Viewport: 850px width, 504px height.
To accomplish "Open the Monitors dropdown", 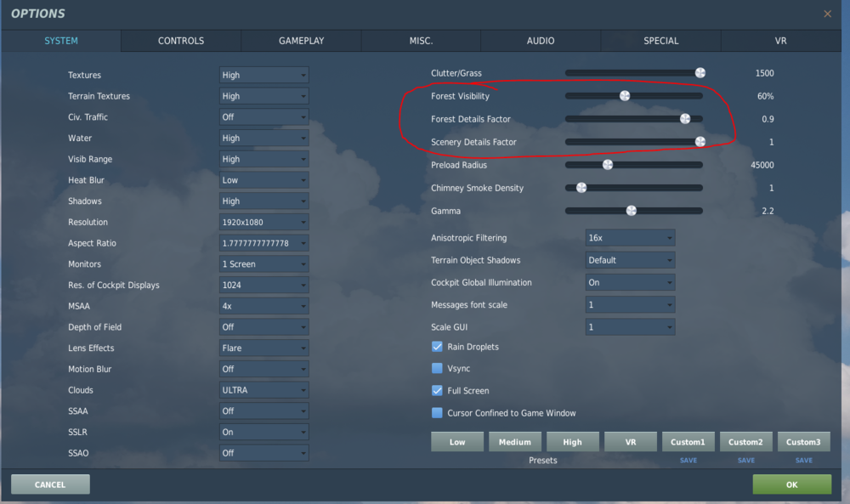I will (x=264, y=264).
